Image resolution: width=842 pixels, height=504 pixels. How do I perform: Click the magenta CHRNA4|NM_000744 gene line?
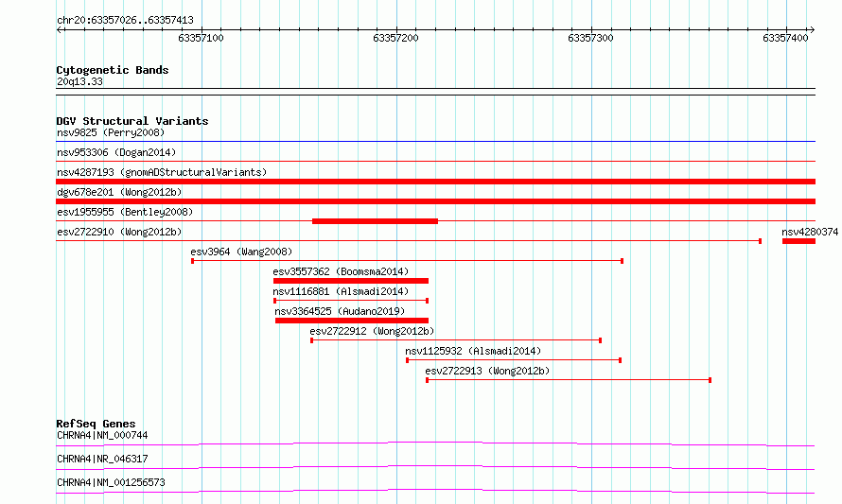435,443
